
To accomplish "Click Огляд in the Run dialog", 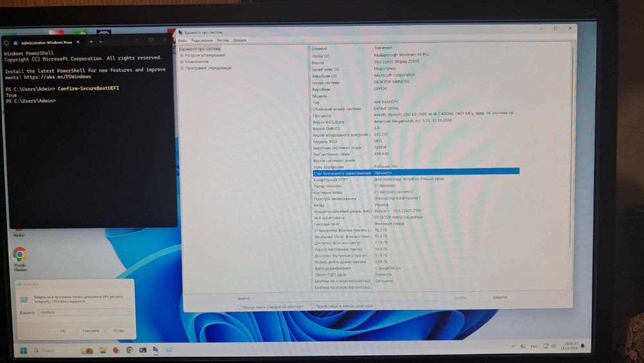I will point(118,331).
